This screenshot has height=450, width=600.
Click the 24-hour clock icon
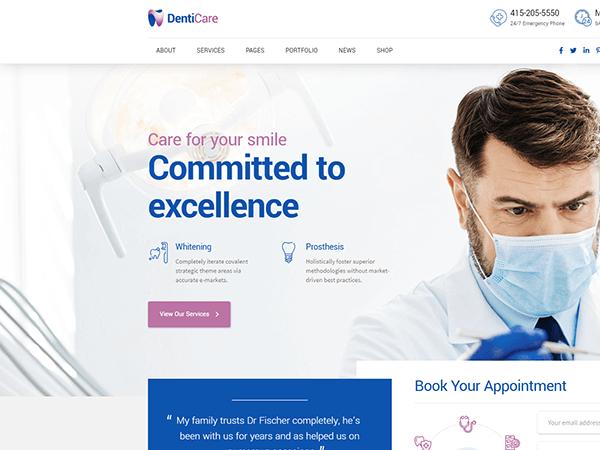tap(583, 18)
